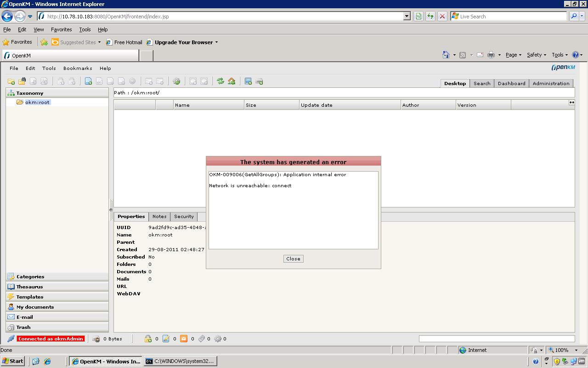Select the lock document toolbar icon
This screenshot has width=588, height=368.
click(60, 81)
